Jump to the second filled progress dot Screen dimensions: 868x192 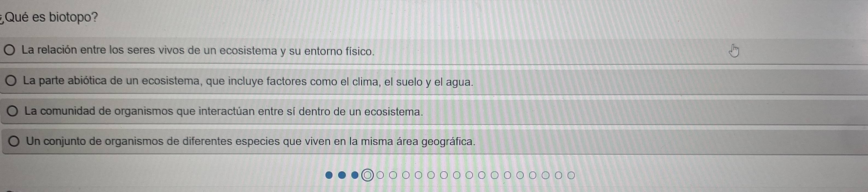click(x=342, y=175)
